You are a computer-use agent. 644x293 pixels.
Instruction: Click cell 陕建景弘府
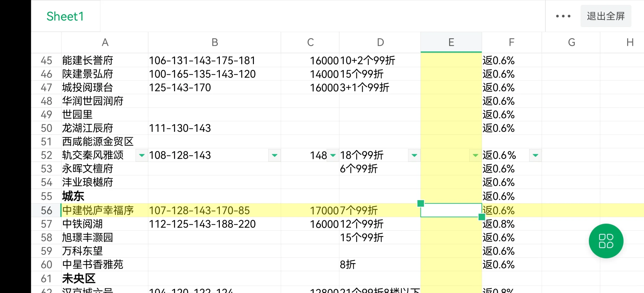(105, 74)
